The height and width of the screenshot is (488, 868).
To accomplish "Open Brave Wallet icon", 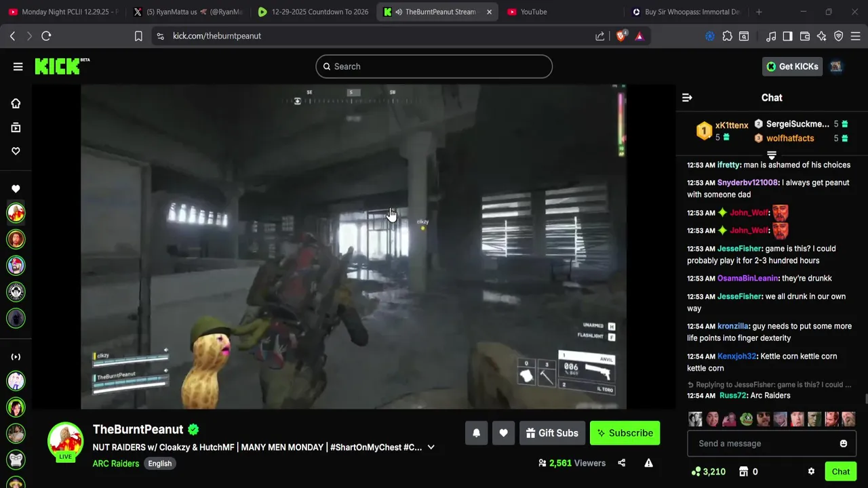I will [x=805, y=36].
